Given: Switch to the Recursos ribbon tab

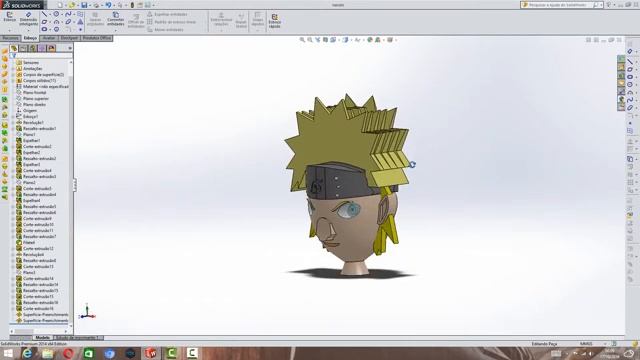Looking at the screenshot, I should click(x=10, y=38).
